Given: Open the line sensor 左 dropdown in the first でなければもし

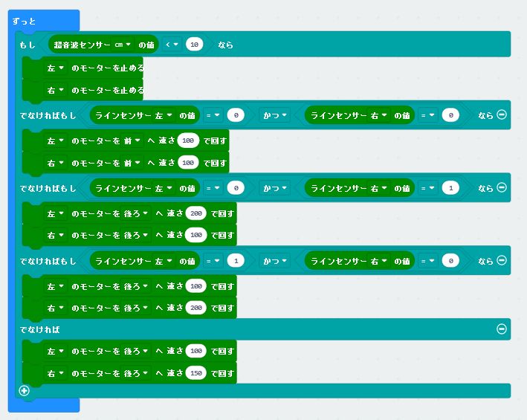Looking at the screenshot, I should point(164,115).
